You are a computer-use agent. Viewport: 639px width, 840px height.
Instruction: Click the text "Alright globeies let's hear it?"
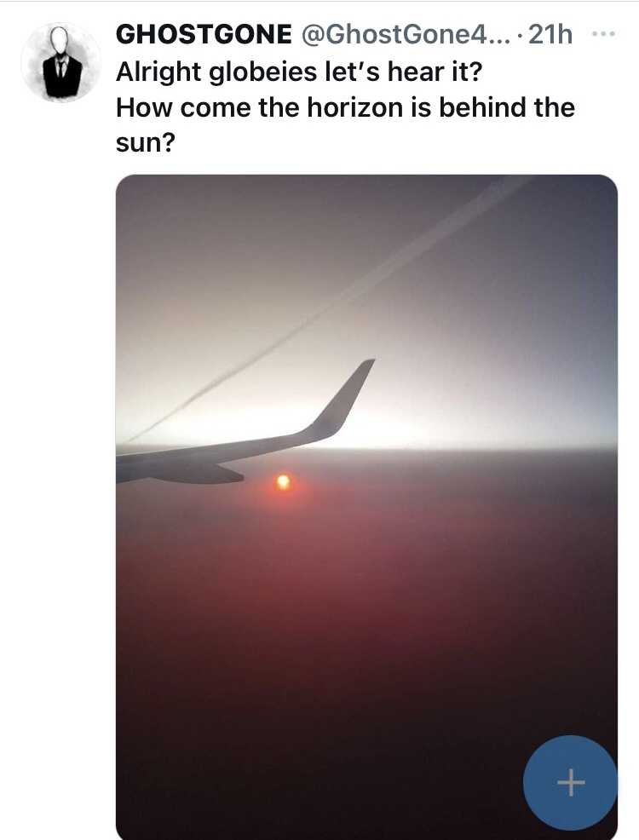299,72
